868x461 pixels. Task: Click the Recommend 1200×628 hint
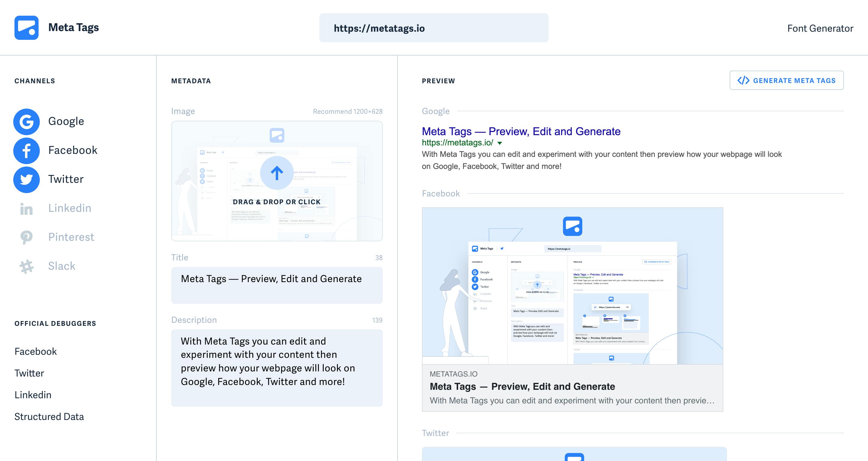pos(348,112)
